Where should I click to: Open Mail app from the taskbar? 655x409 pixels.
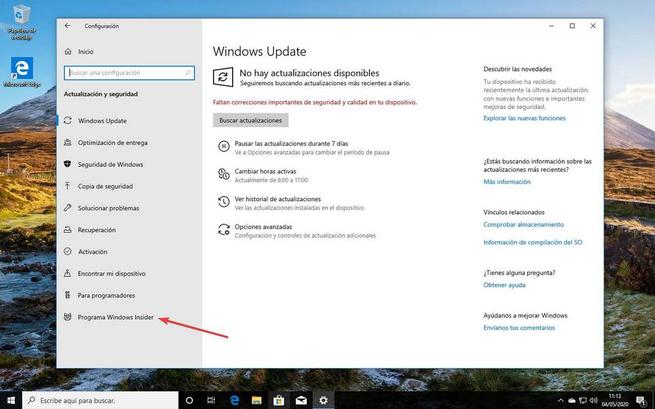point(301,400)
